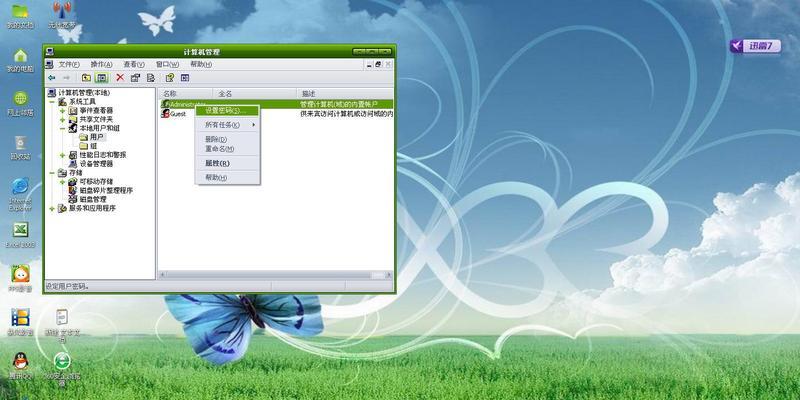Open 所有任务 submenu in context menu
800x400 pixels.
(x=228, y=125)
